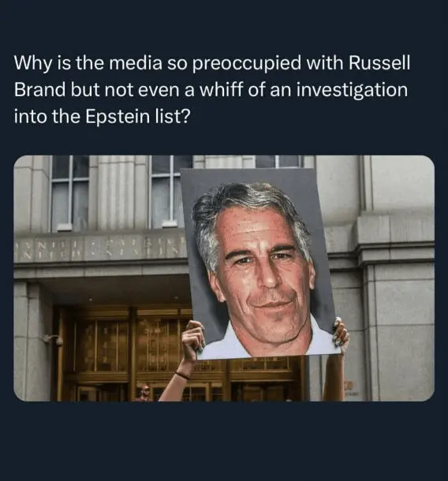Screen dimensions: 448x481
Task: Select the word "preoccupied" in the first line
Action: pos(247,64)
